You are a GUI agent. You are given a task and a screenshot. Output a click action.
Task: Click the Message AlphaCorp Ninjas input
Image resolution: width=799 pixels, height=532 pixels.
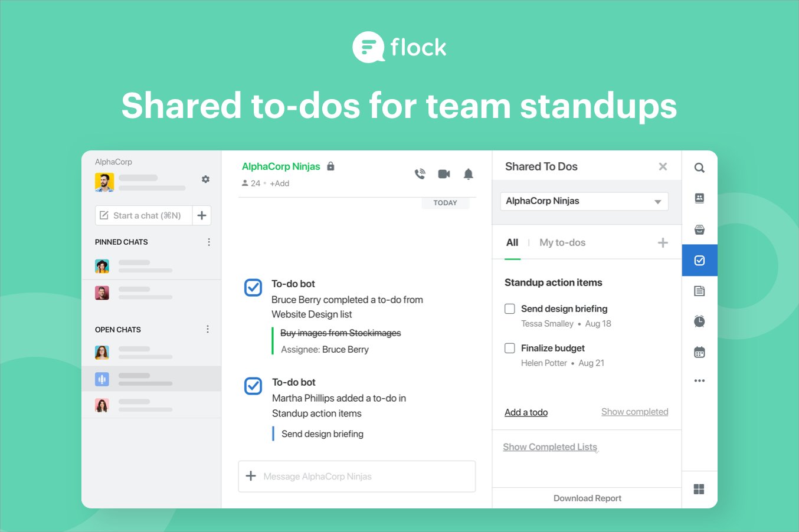click(357, 477)
